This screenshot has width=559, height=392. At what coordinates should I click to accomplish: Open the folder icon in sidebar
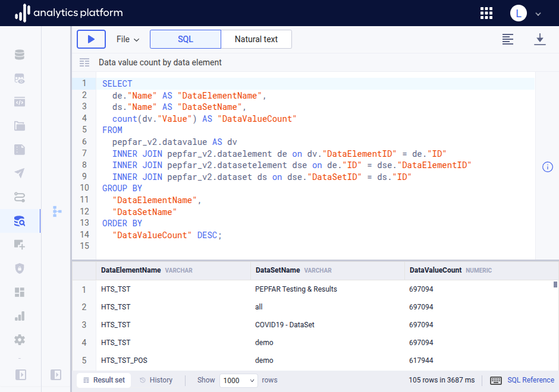pyautogui.click(x=20, y=126)
